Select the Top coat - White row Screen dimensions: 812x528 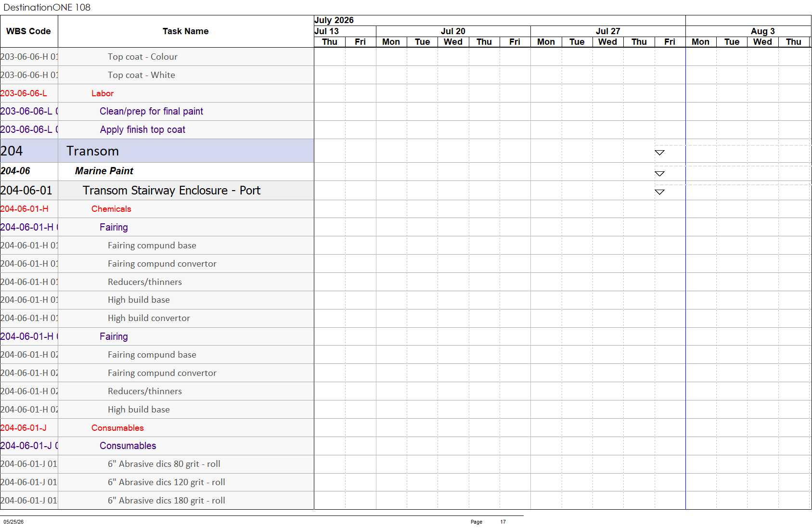(157, 75)
